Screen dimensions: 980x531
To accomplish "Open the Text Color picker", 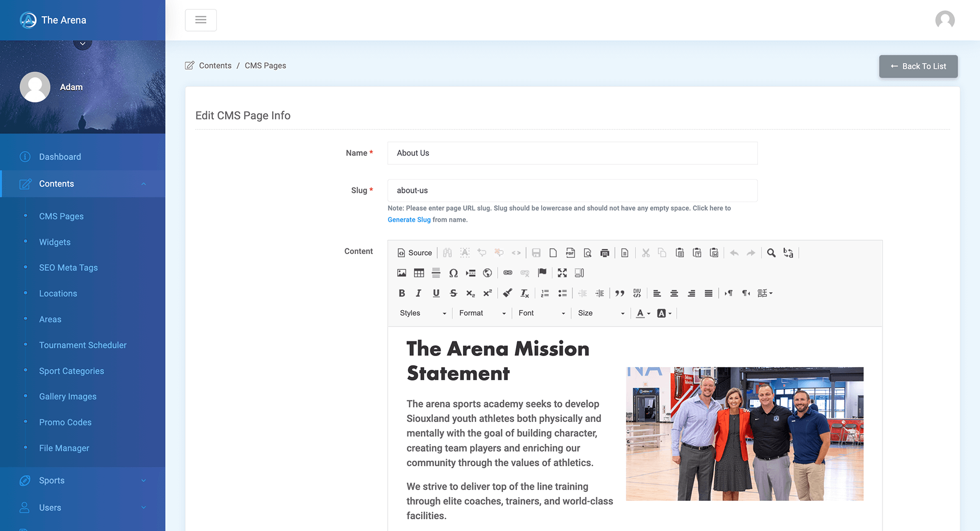I will pos(643,313).
